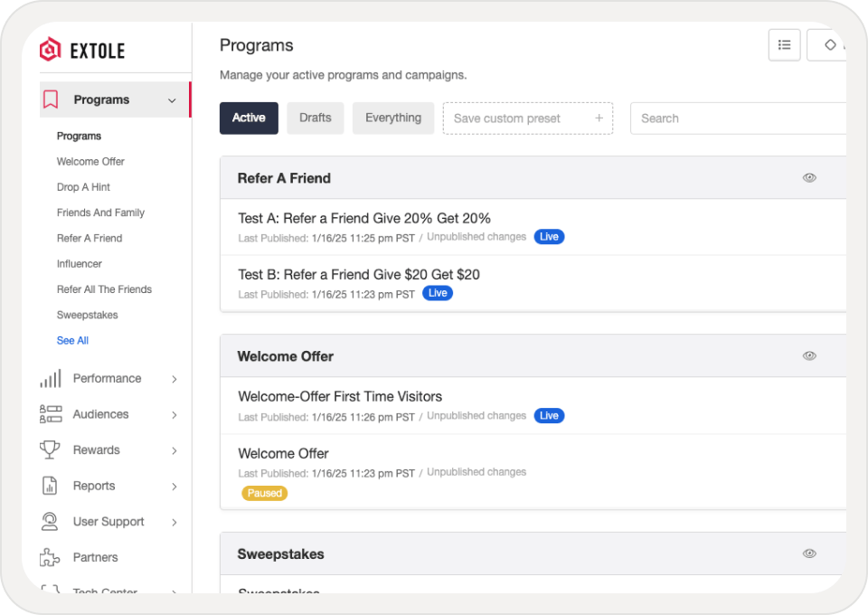Click Unpublished changes text on Test A
The width and height of the screenshot is (868, 615).
[x=476, y=237]
